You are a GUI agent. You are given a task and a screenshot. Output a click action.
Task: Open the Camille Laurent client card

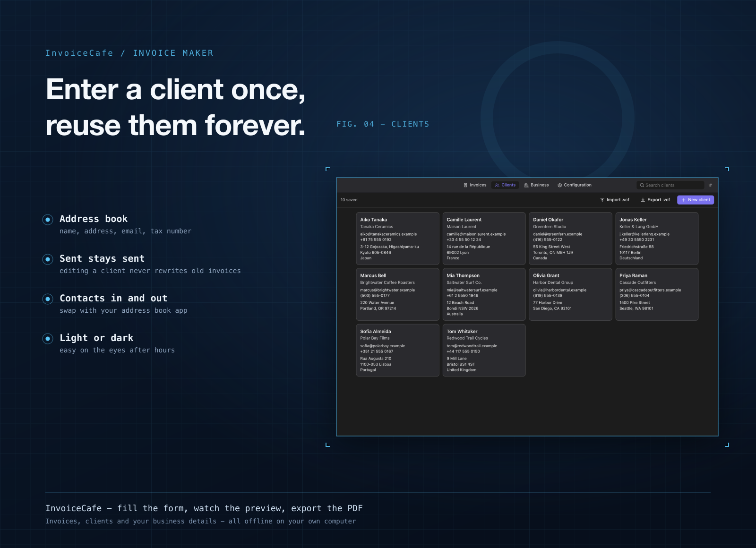point(484,239)
